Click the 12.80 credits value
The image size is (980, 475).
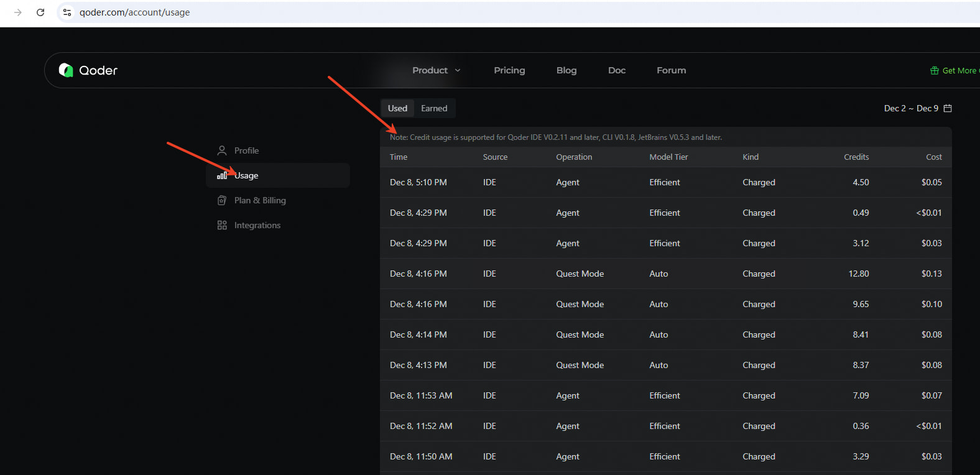click(x=859, y=274)
